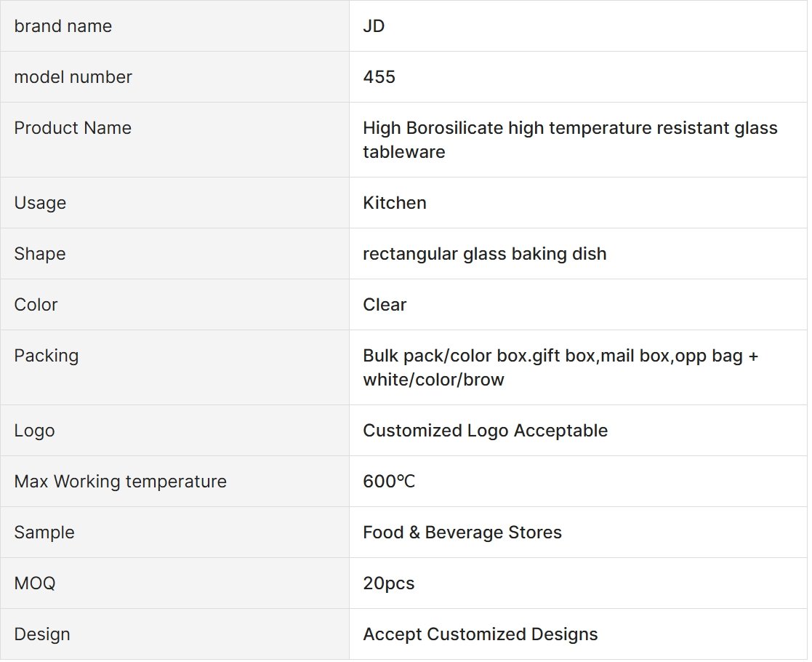This screenshot has height=662, width=812.
Task: Click 'Customized Logo Acceptable' text
Action: tap(485, 430)
